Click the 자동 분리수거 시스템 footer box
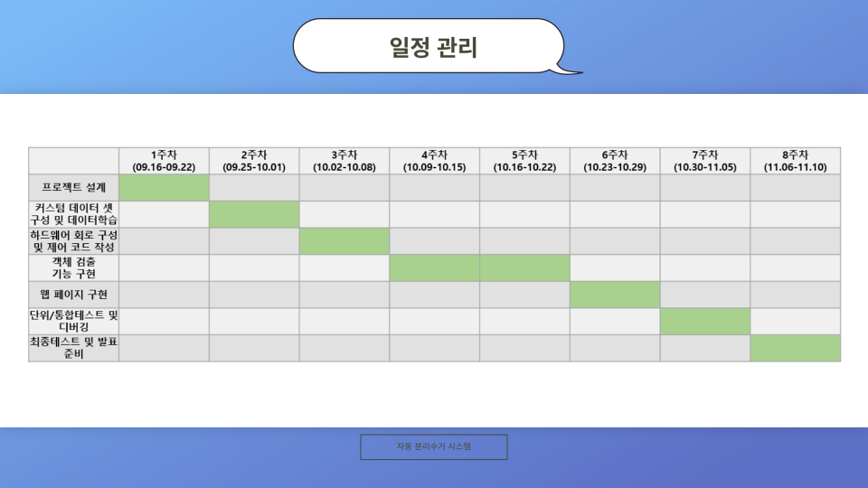This screenshot has height=488, width=868. coord(434,446)
